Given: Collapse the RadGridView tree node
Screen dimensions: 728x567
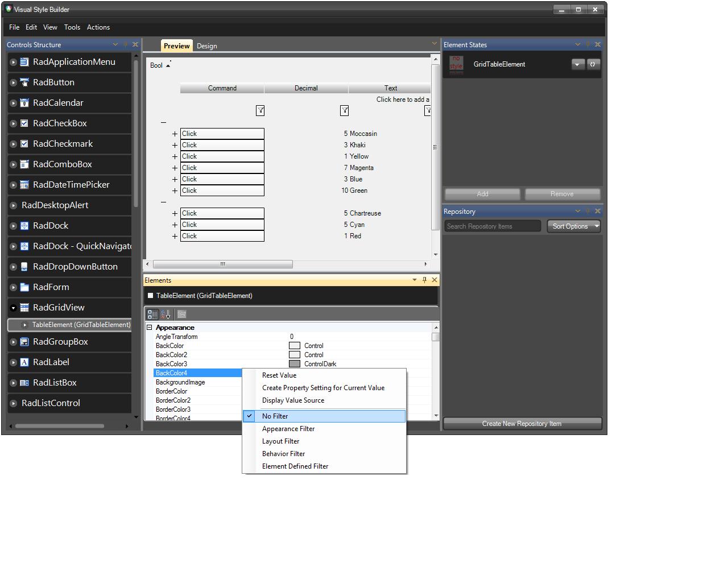Looking at the screenshot, I should [x=13, y=308].
